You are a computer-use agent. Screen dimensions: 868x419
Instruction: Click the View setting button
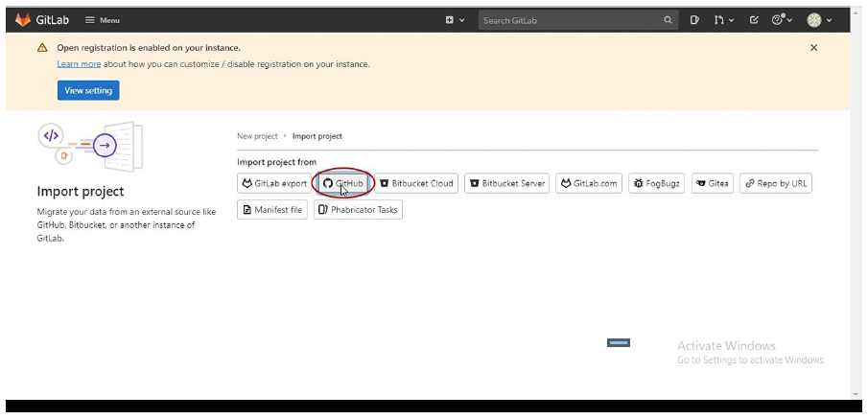coord(88,90)
